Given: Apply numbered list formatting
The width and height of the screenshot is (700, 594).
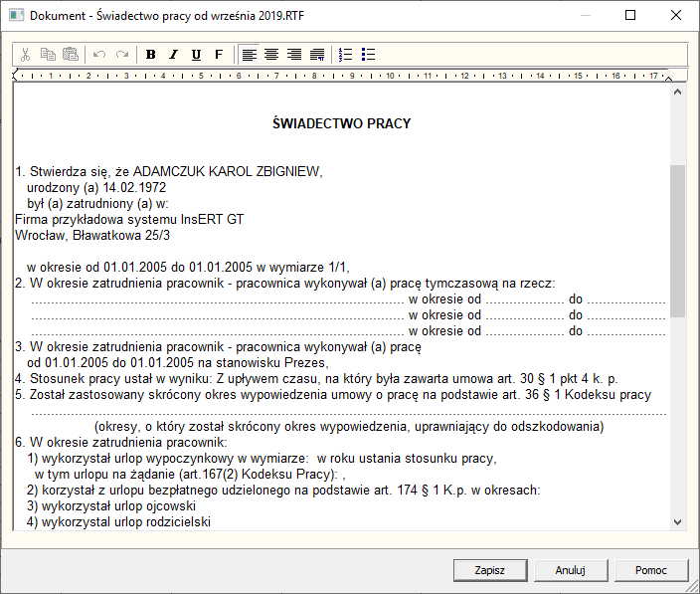Looking at the screenshot, I should [346, 55].
